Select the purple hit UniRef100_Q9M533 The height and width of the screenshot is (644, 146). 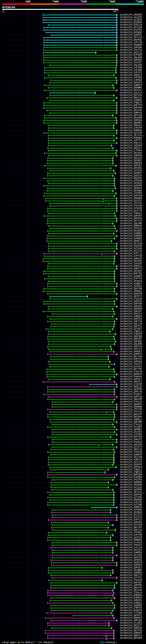(131, 354)
